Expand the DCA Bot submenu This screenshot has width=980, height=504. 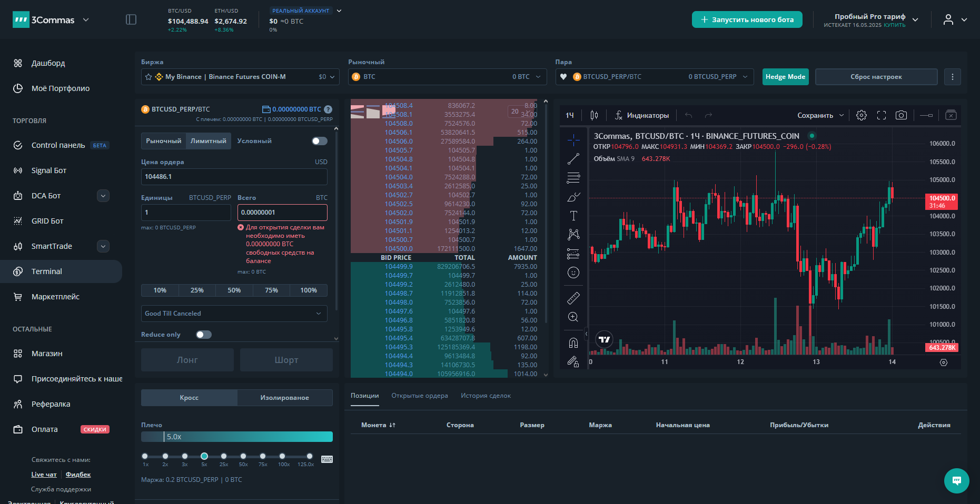click(103, 196)
